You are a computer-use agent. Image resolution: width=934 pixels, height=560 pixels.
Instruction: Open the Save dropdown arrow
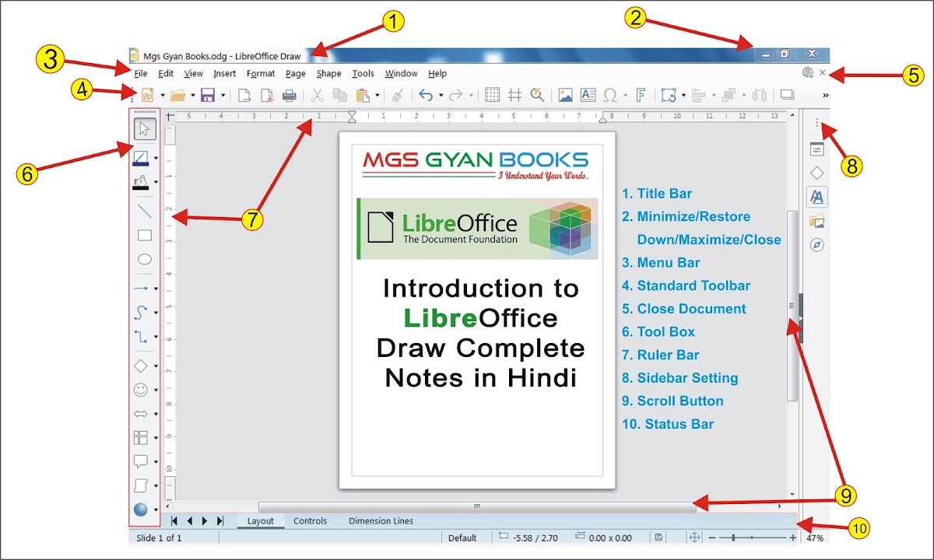(223, 96)
